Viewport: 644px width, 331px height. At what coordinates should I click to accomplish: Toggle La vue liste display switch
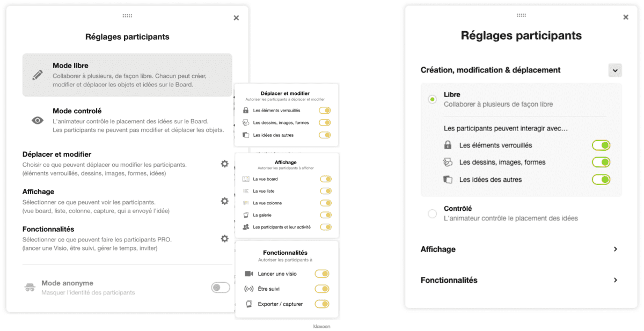(x=326, y=191)
